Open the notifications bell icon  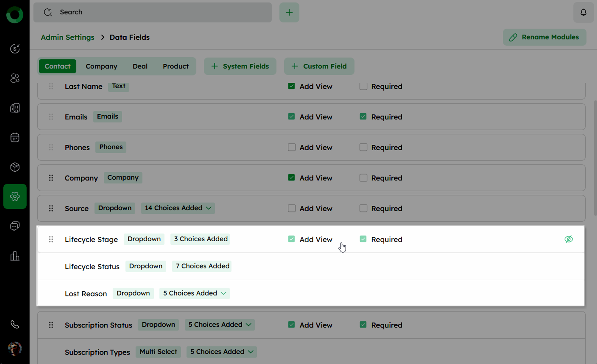pos(583,12)
